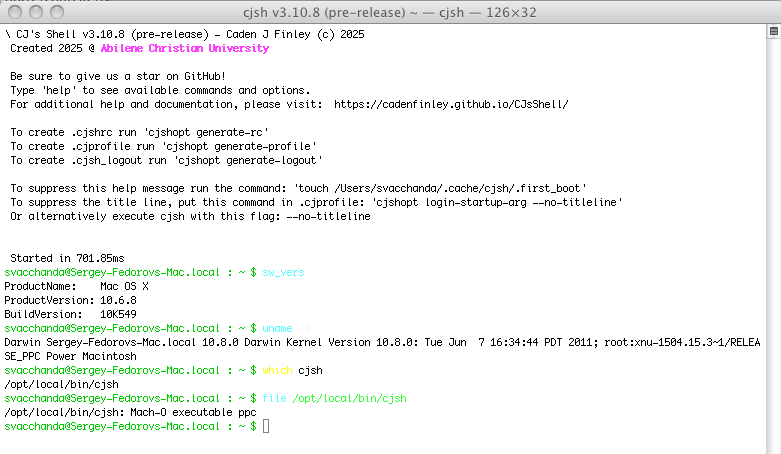The width and height of the screenshot is (781, 454).
Task: Click 'BuildVersion: 10K549' line
Action: pos(70,314)
